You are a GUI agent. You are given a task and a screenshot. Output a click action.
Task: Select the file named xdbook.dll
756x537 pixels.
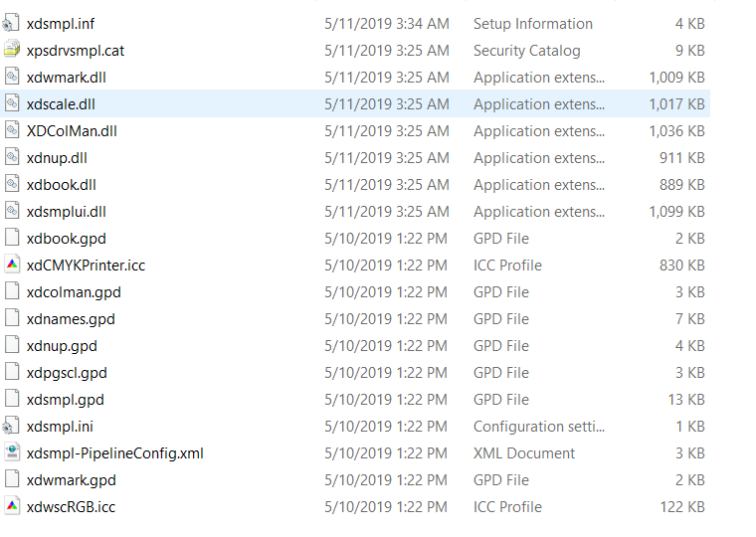[x=62, y=185]
